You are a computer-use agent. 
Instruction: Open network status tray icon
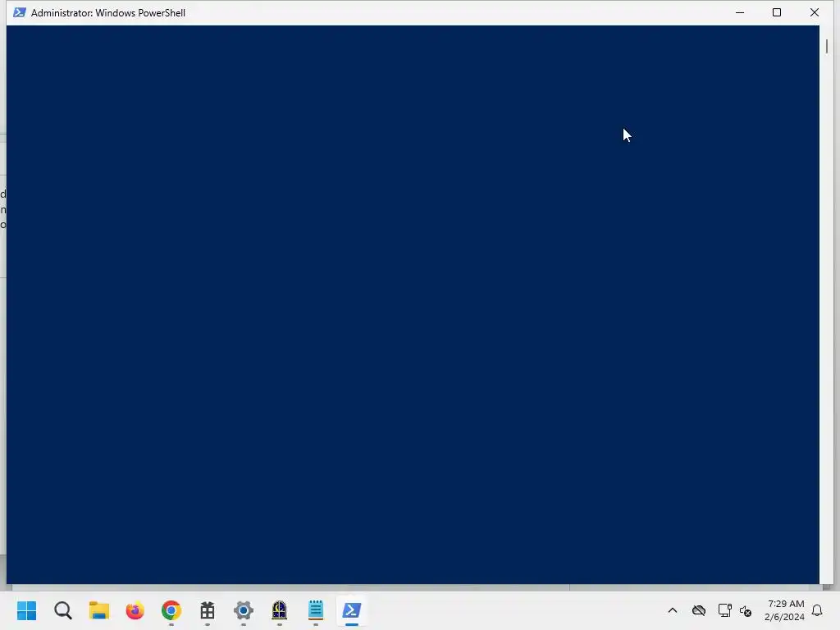[x=725, y=610]
